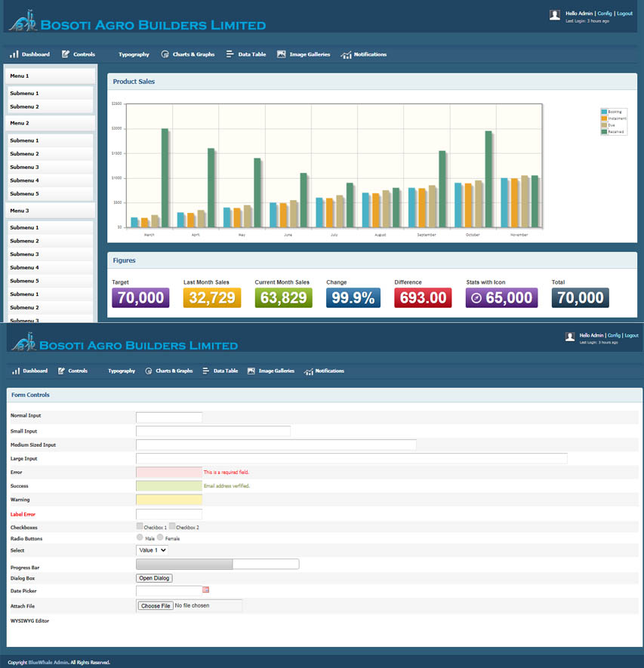This screenshot has width=644, height=668.
Task: Click inside the Large Input text field
Action: [351, 458]
